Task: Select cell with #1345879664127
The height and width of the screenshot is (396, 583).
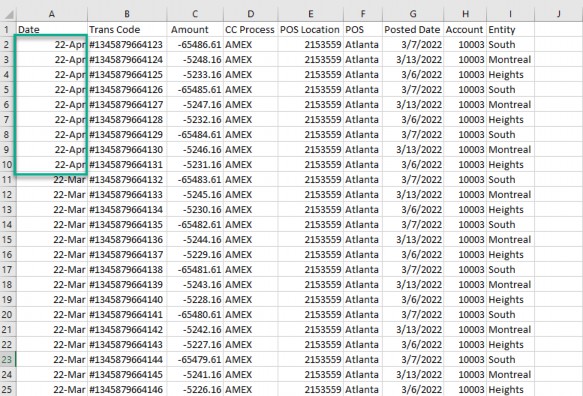Action: 127,104
